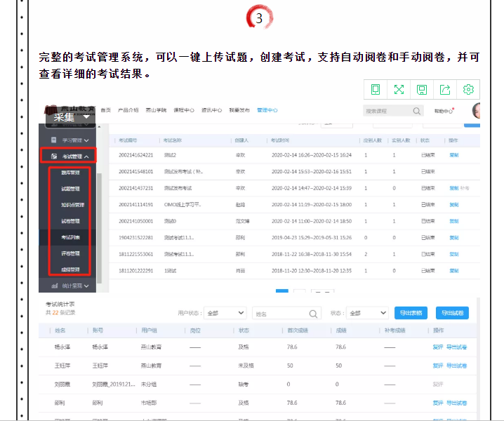Click 复制 for exam 1904231522281

[x=454, y=238]
